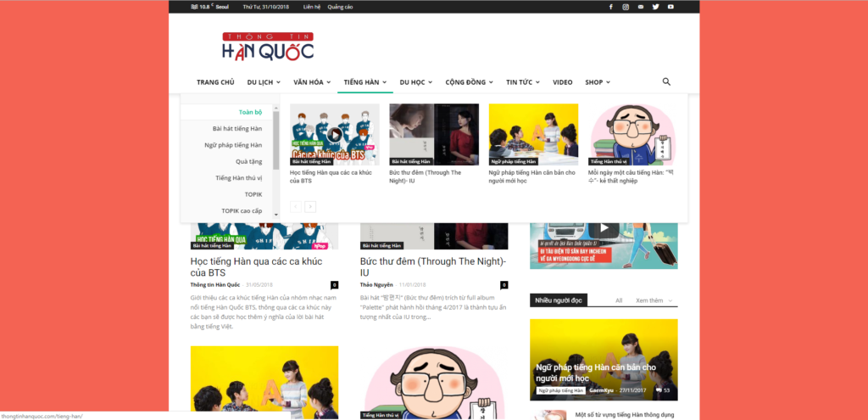The image size is (868, 420).
Task: Open the Xem thêm dropdown
Action: 656,300
